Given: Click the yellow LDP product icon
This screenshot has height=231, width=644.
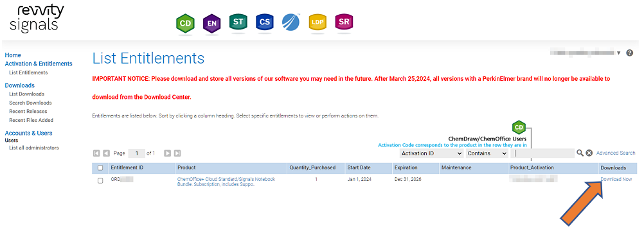Looking at the screenshot, I should 318,22.
